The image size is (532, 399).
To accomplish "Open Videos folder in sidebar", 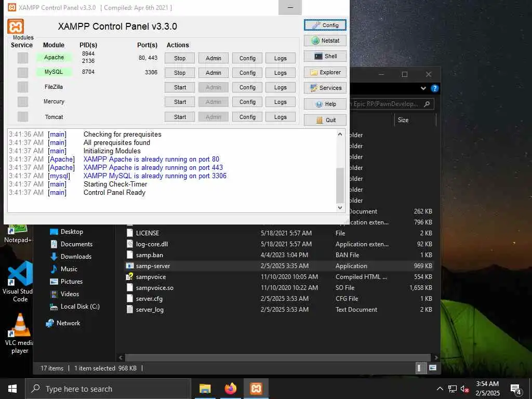I will 64,294.
